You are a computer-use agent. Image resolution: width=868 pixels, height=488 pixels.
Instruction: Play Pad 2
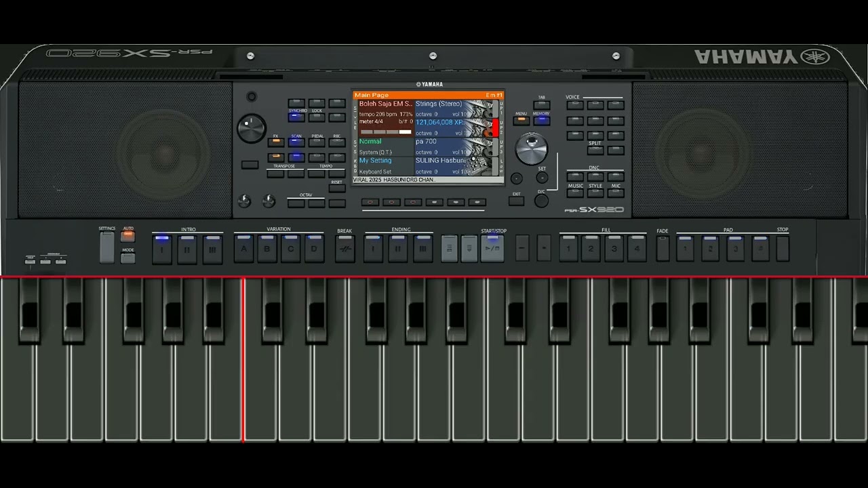[710, 248]
